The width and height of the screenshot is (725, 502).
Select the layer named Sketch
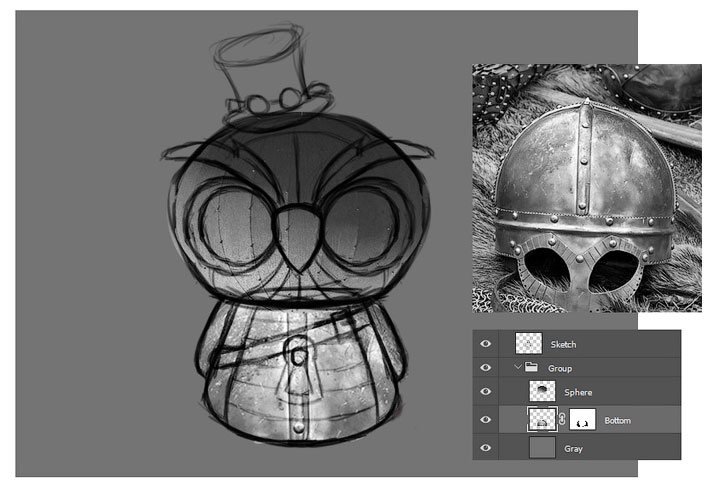click(563, 344)
